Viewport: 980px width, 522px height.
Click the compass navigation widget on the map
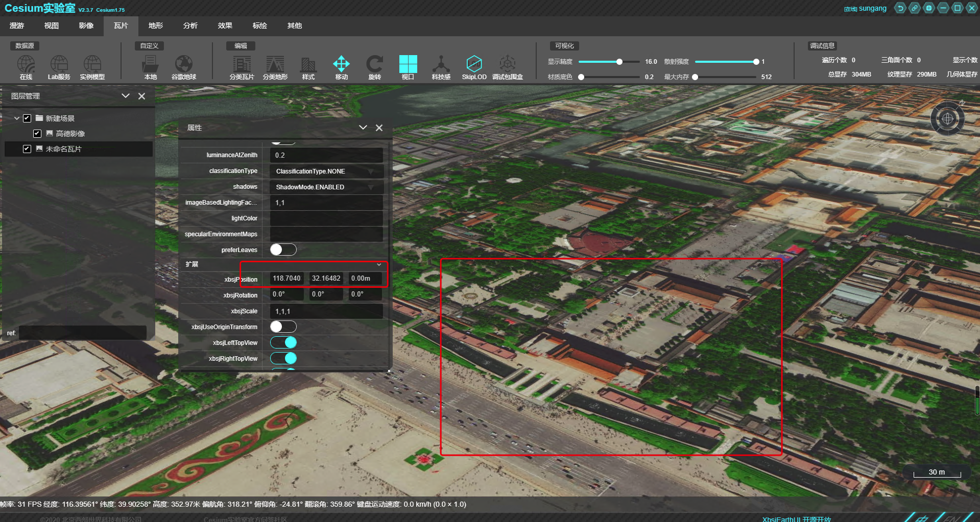pyautogui.click(x=947, y=119)
